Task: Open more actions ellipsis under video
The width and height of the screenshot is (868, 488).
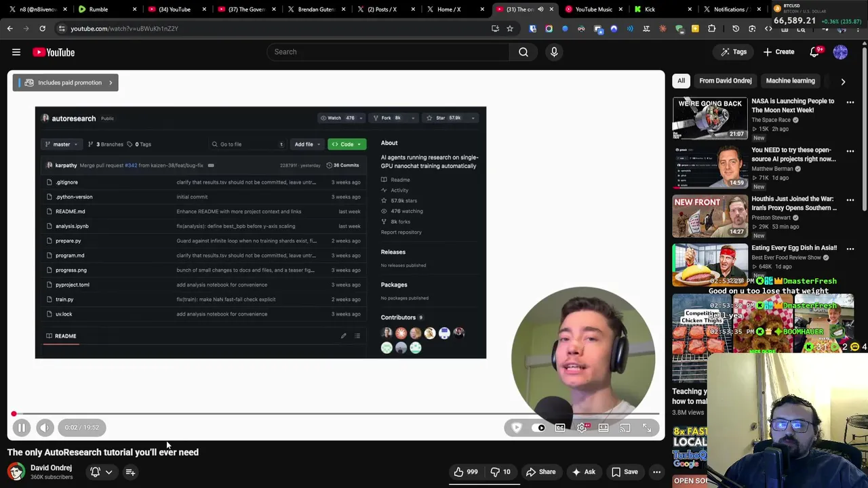Action: (x=656, y=472)
